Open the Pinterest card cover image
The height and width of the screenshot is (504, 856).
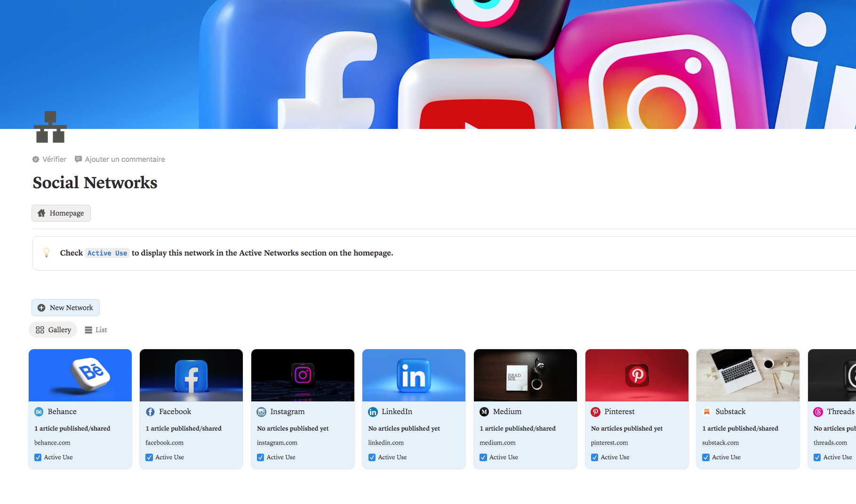click(x=637, y=375)
